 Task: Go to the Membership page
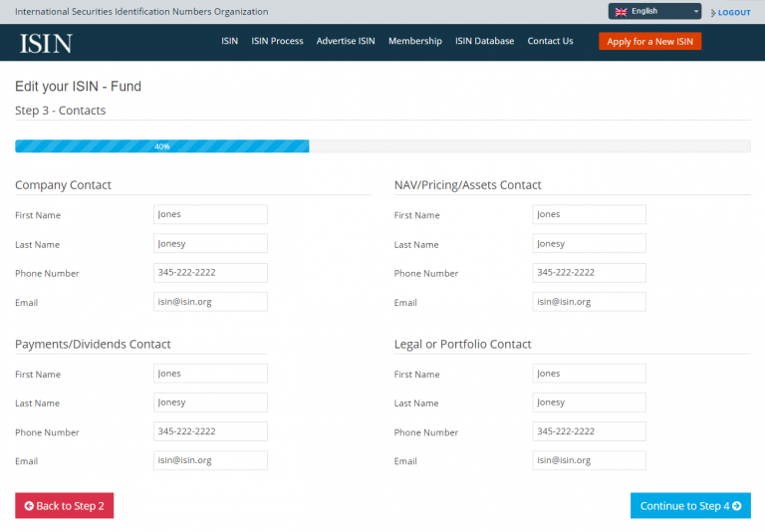pos(414,42)
